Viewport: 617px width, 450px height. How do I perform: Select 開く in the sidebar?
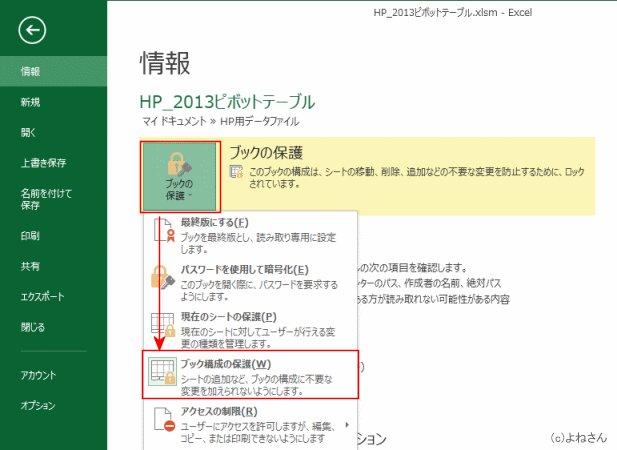[54, 133]
